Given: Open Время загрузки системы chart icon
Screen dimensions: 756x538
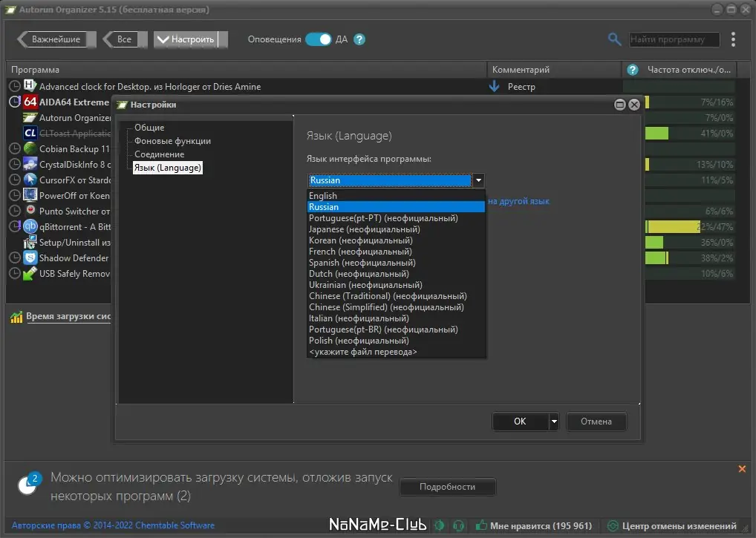Looking at the screenshot, I should coord(16,317).
